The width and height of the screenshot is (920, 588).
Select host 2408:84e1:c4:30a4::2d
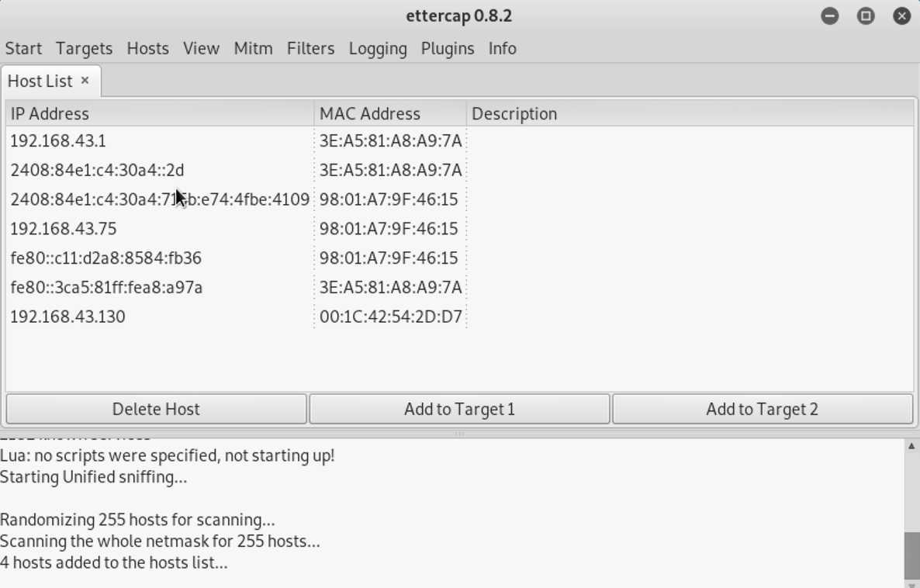459,170
